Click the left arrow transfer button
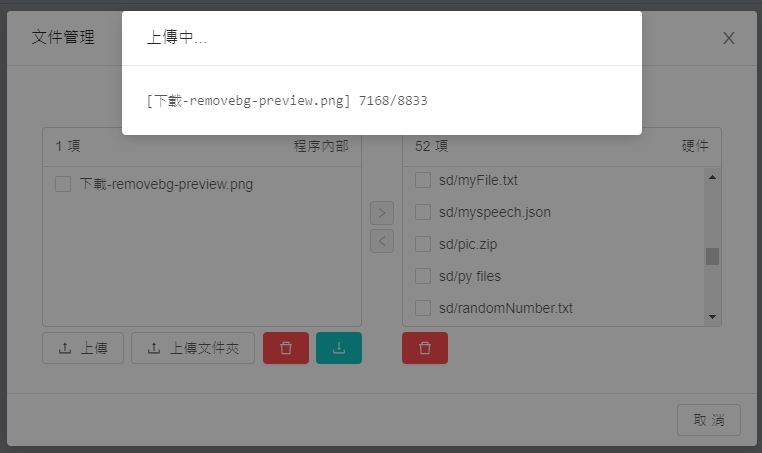The width and height of the screenshot is (762, 453). click(x=382, y=241)
